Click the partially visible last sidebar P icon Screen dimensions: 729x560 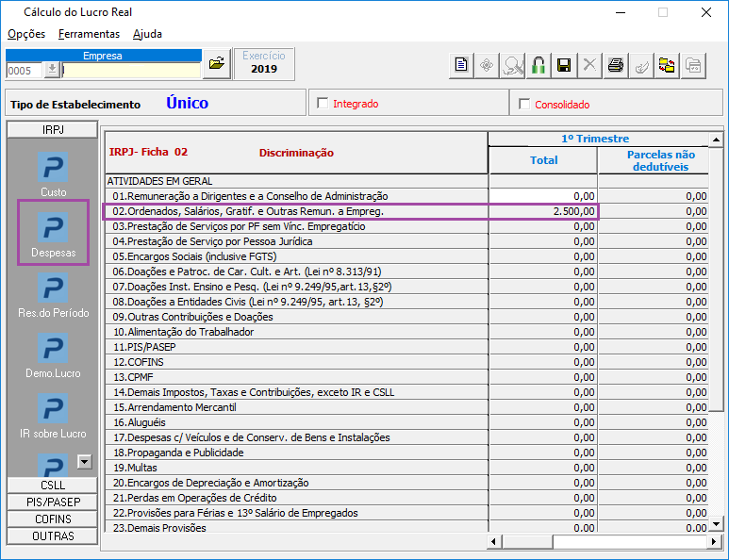point(53,465)
